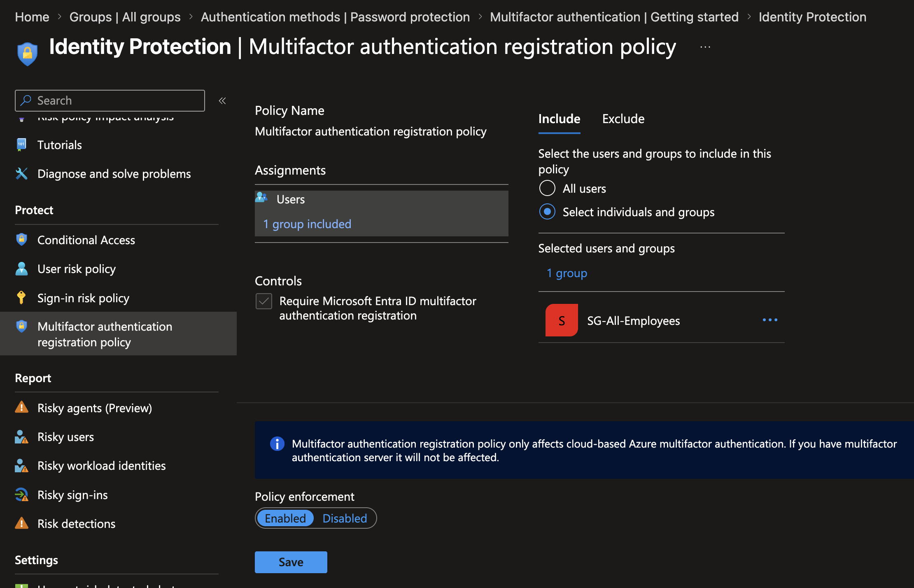This screenshot has height=588, width=914.
Task: Open more options ellipsis for SG-All-Employees
Action: [770, 320]
